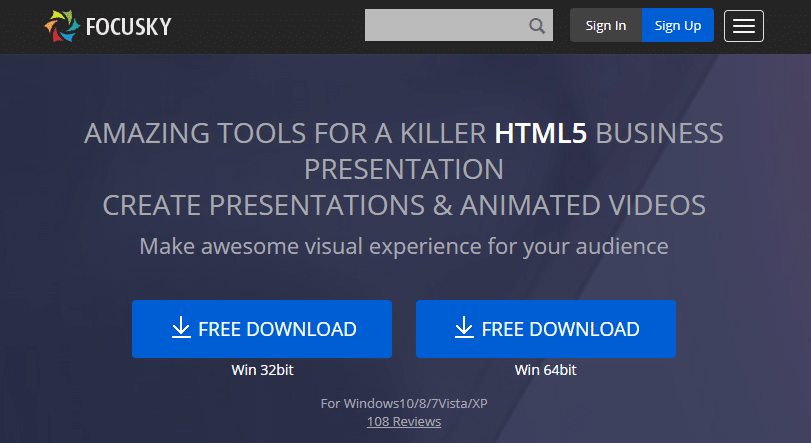Click the magnifier search icon
This screenshot has width=811, height=443.
[537, 25]
